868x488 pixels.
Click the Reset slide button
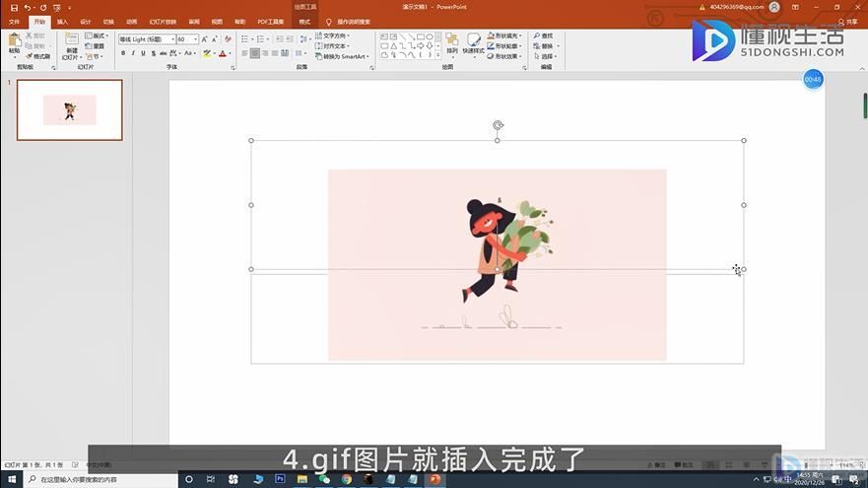96,46
